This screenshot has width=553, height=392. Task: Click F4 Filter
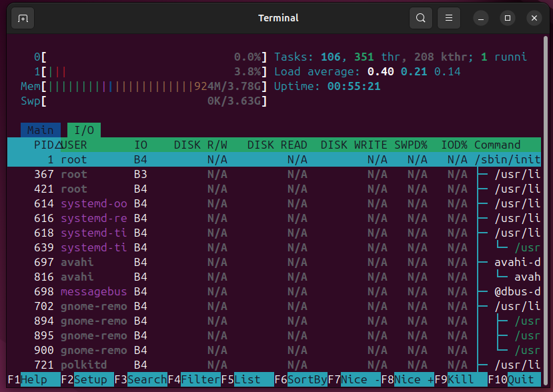pos(194,379)
